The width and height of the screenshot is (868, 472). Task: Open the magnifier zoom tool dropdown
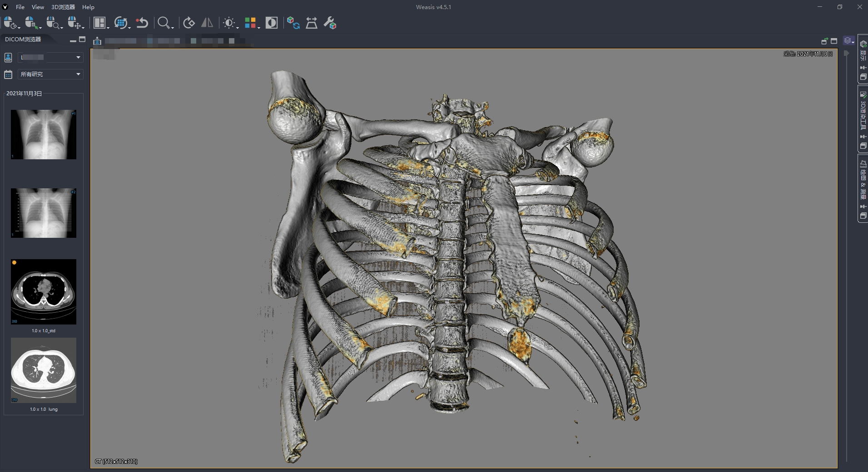[x=165, y=23]
